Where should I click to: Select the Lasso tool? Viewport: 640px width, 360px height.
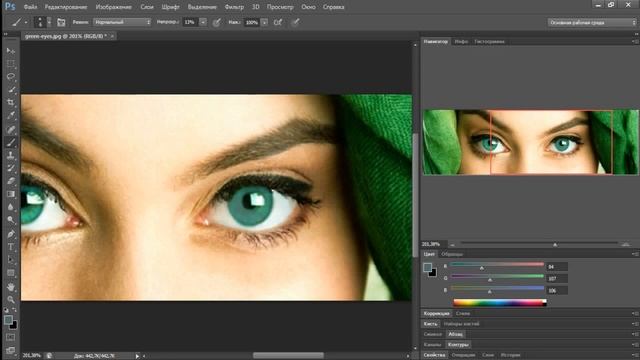coord(11,77)
